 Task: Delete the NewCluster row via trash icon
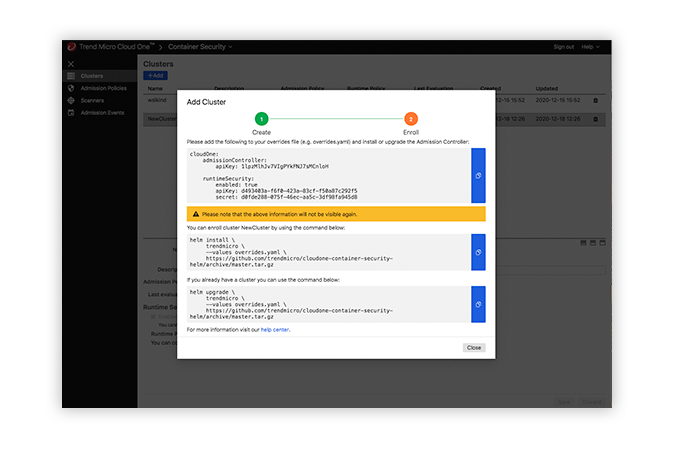click(595, 119)
